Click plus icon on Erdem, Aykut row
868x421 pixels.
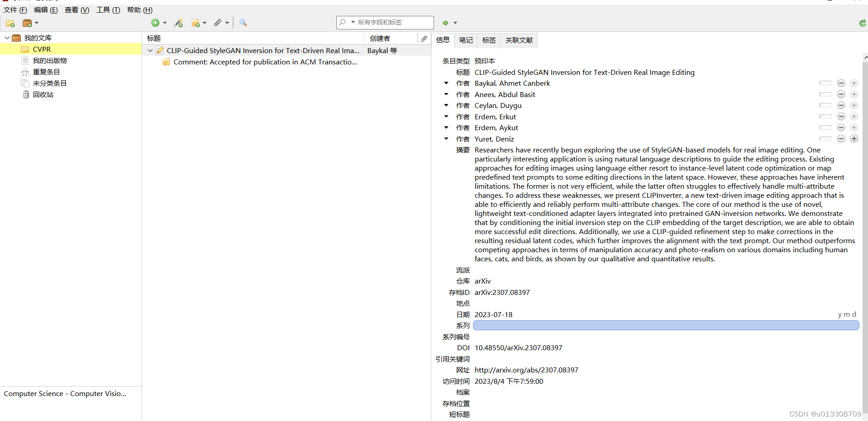click(854, 127)
